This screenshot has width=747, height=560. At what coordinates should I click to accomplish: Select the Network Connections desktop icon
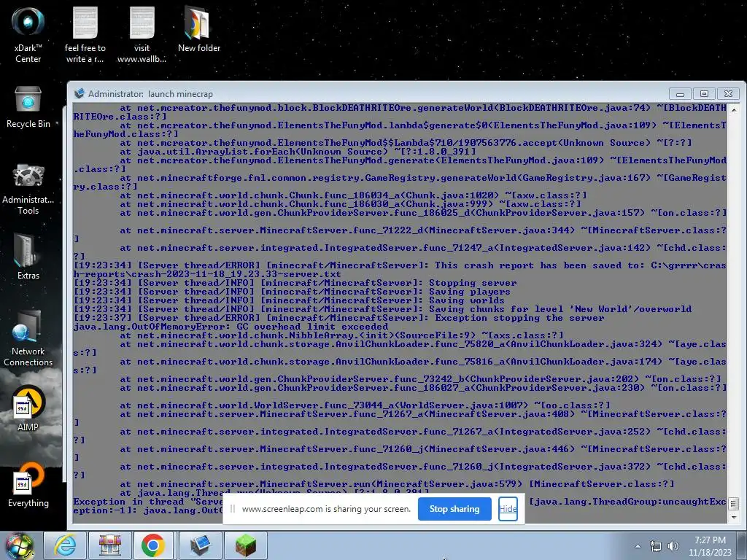pos(28,338)
